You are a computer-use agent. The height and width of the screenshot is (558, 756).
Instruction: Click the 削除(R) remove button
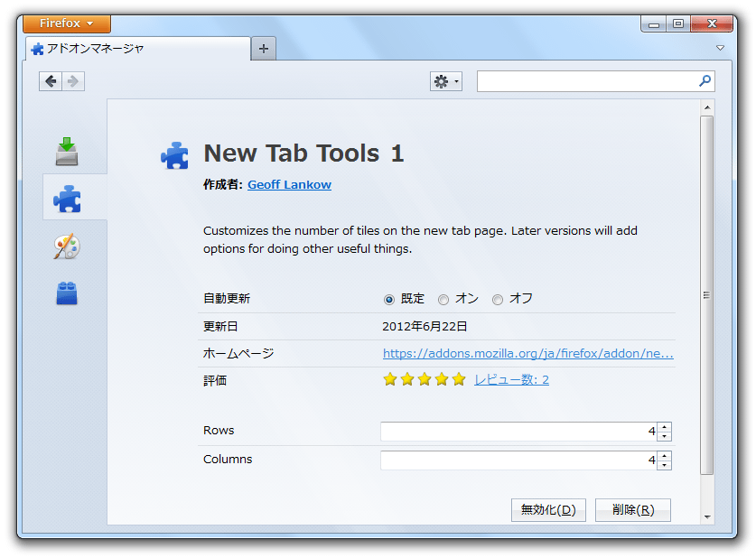(632, 510)
